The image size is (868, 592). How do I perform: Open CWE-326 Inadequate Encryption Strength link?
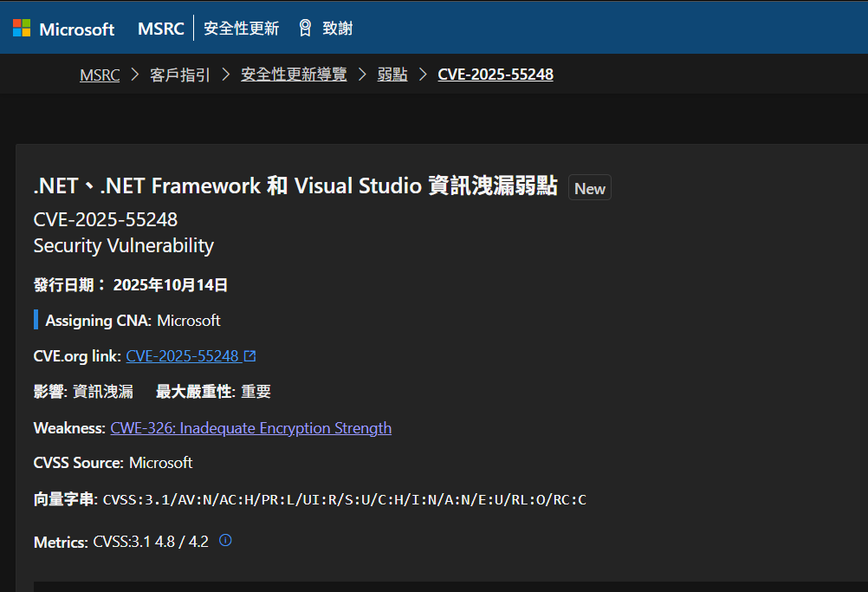(x=250, y=428)
